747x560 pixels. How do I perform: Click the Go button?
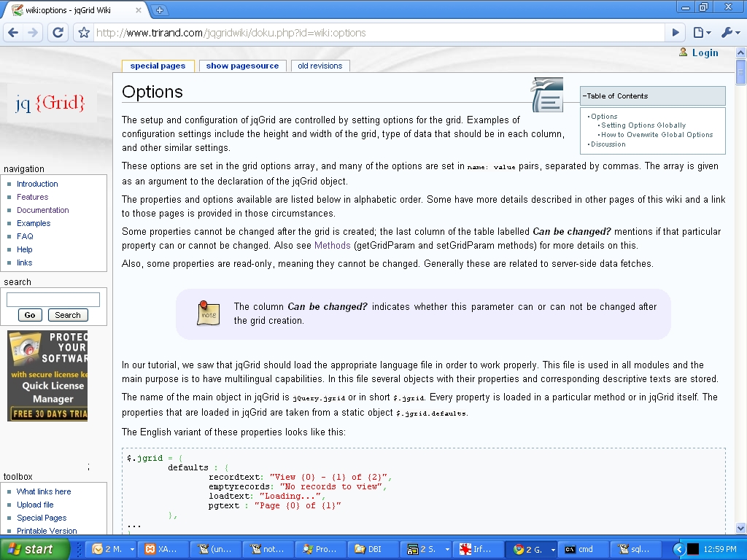[30, 315]
